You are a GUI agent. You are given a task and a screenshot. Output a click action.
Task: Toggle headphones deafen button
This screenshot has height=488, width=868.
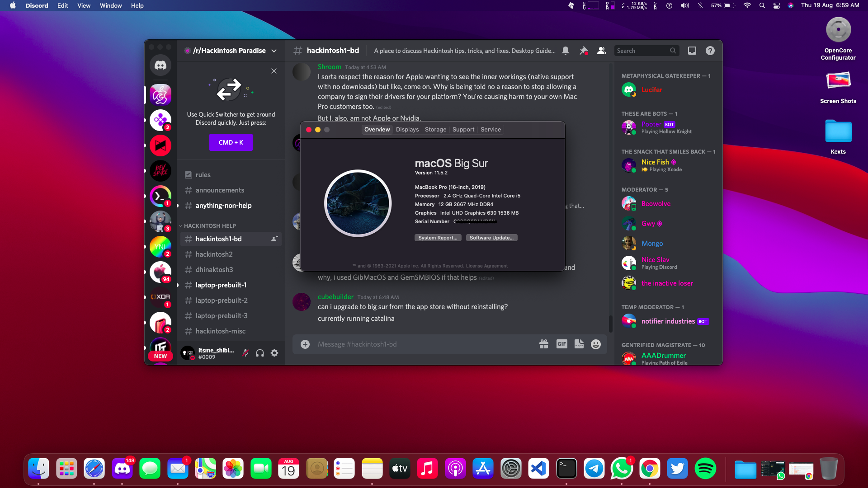[260, 353]
